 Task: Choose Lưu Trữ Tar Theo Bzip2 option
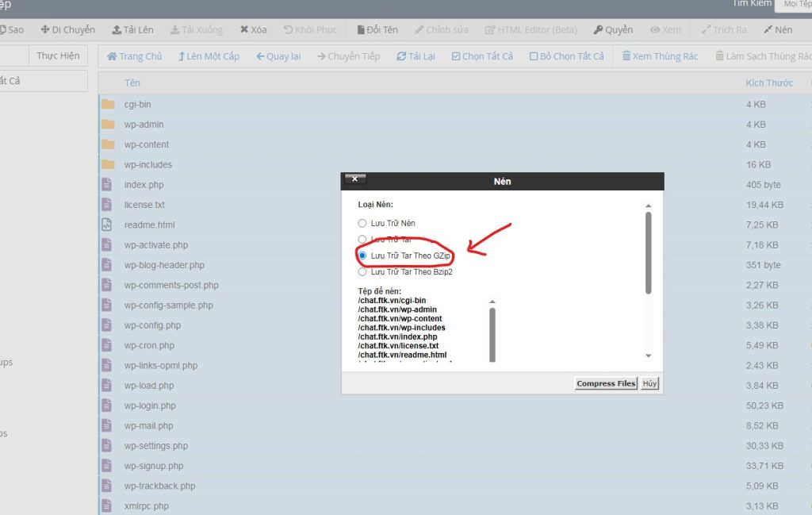coord(362,271)
